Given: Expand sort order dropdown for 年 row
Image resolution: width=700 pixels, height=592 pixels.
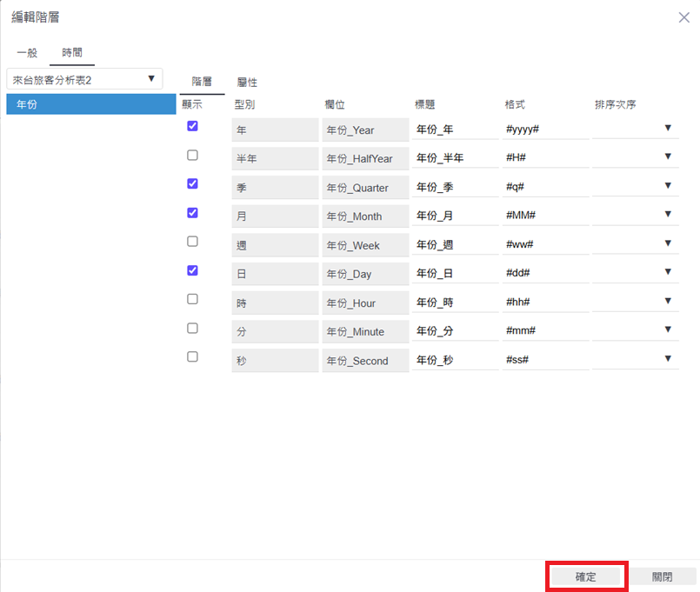Looking at the screenshot, I should 635,129.
